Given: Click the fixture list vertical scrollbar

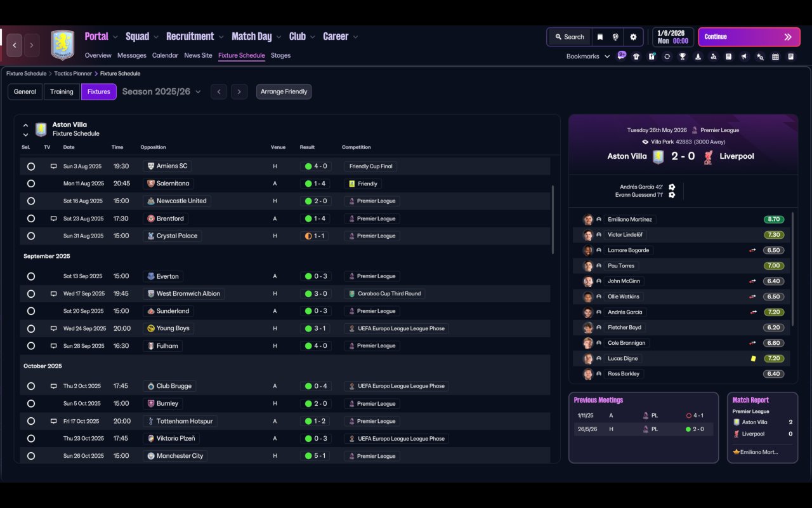Looking at the screenshot, I should [x=553, y=220].
